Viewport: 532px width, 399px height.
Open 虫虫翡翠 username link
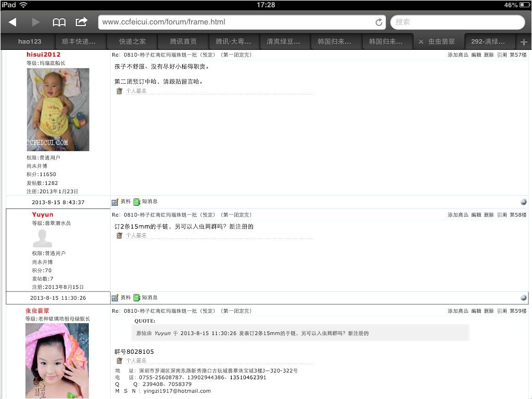tap(37, 311)
